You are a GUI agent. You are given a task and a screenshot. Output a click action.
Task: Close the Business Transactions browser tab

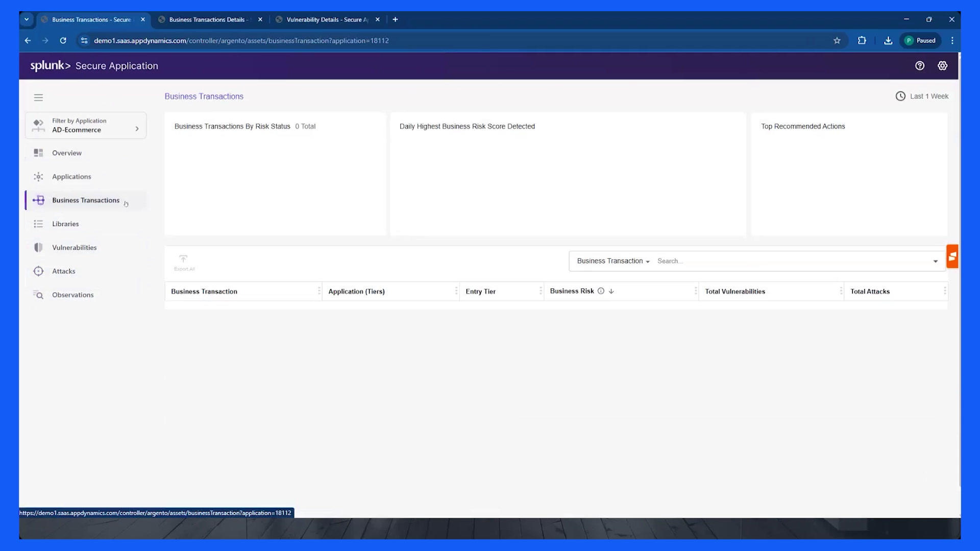point(143,20)
